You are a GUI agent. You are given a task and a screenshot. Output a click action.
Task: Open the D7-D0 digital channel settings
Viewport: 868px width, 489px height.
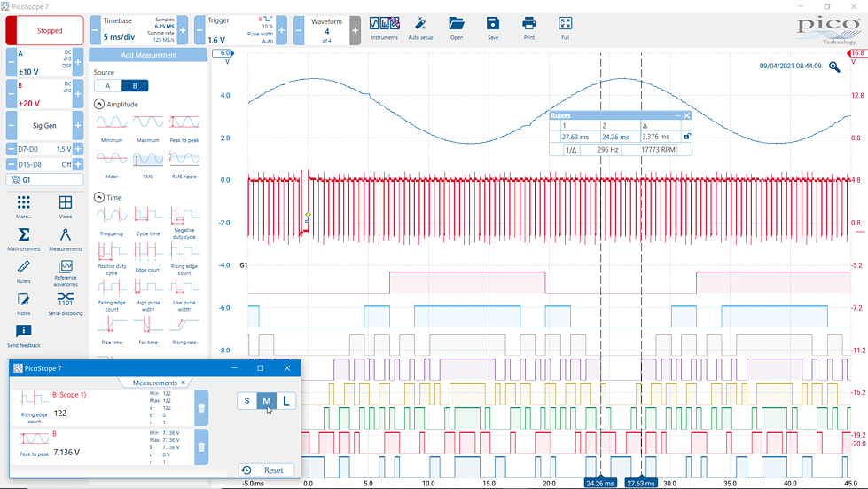[45, 149]
